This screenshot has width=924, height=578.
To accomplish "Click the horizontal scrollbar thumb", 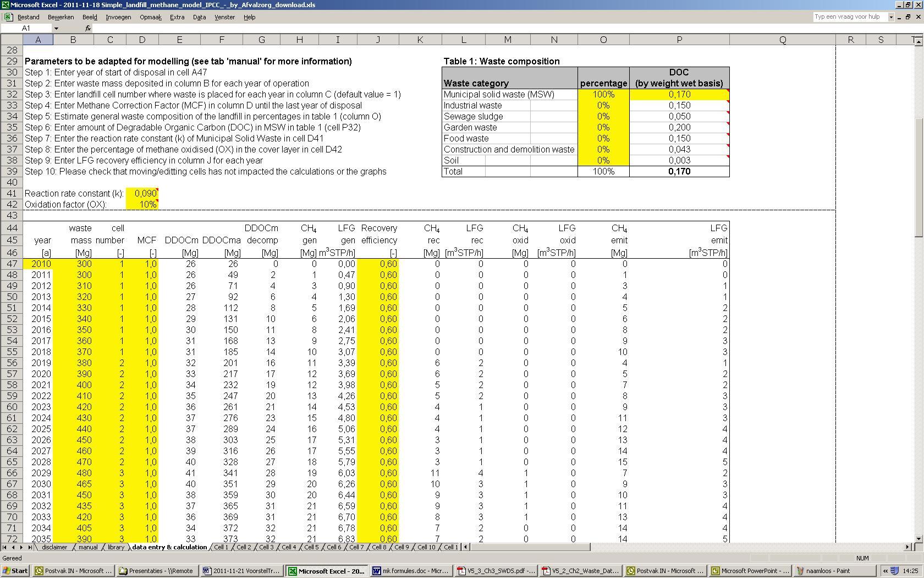I will pos(531,547).
